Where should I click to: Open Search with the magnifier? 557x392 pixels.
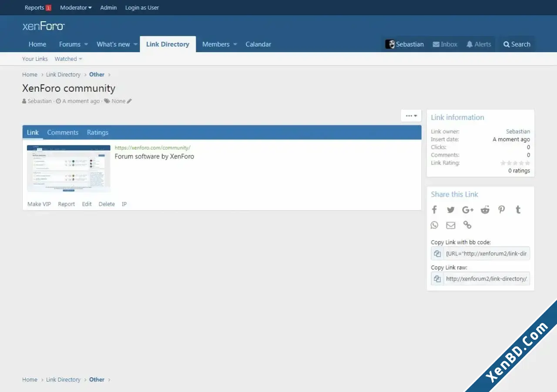507,44
